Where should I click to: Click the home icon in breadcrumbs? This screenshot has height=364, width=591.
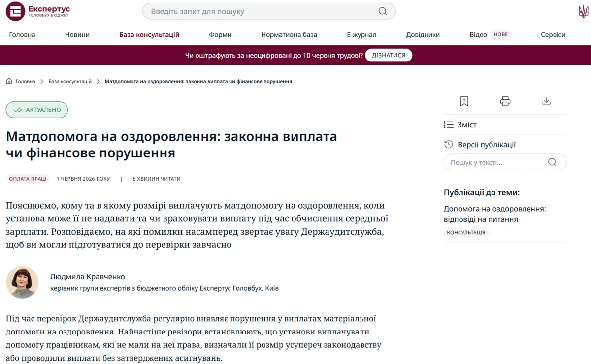[9, 81]
